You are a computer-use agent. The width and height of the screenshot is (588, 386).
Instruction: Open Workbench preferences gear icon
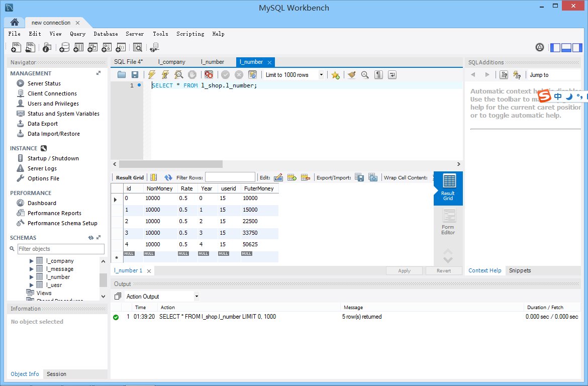point(540,47)
